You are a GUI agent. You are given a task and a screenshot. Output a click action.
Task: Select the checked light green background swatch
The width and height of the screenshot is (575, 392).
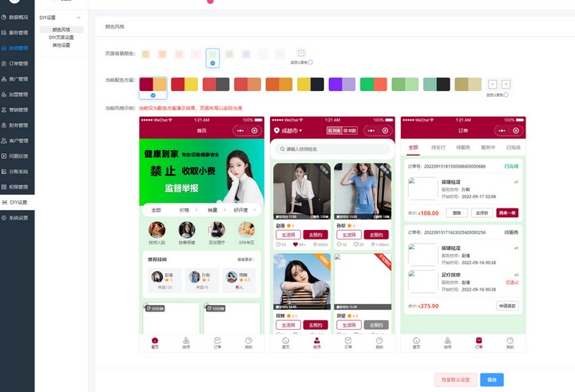tap(212, 55)
